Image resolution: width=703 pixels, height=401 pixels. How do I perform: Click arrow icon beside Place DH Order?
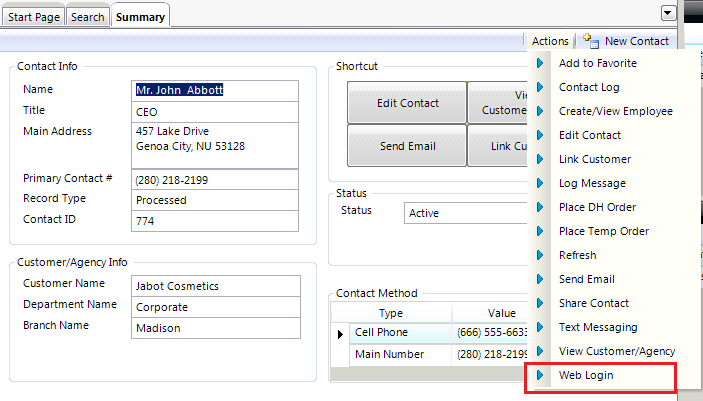coord(540,207)
